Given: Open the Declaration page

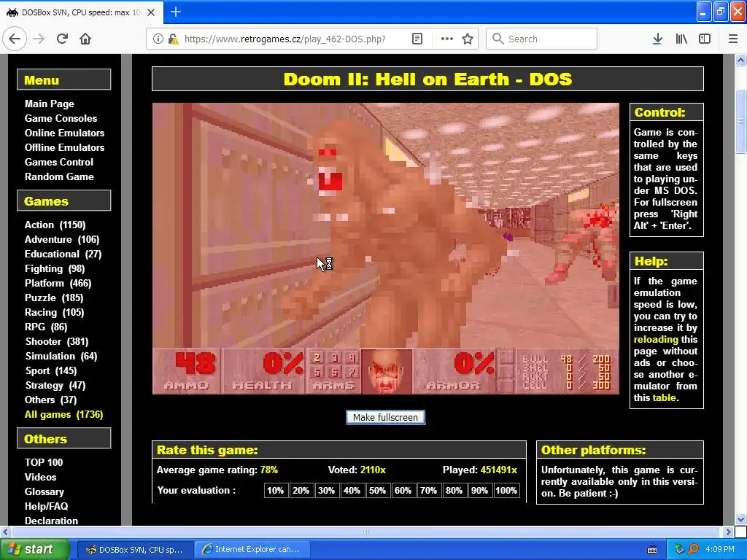Looking at the screenshot, I should pyautogui.click(x=52, y=521).
